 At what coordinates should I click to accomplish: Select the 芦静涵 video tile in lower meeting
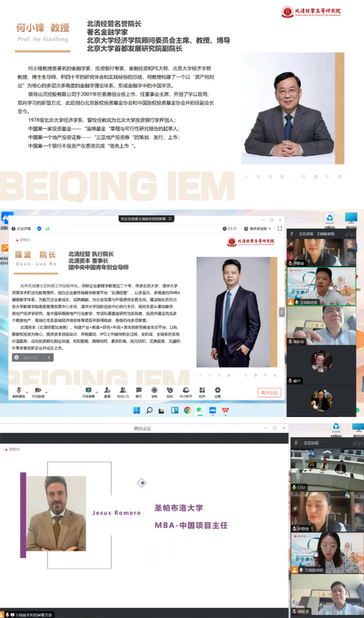point(326,511)
